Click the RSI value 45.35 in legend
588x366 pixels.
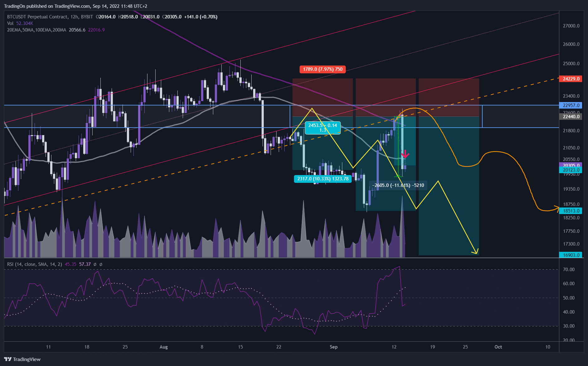click(70, 264)
